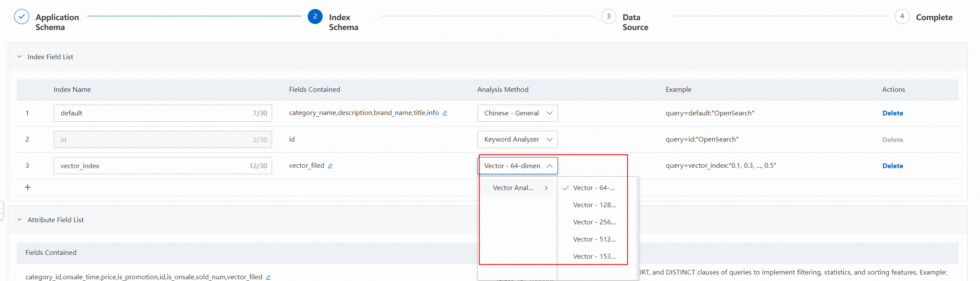This screenshot has width=980, height=281.
Task: Edit the attribute fields list via pencil icon
Action: click(268, 277)
